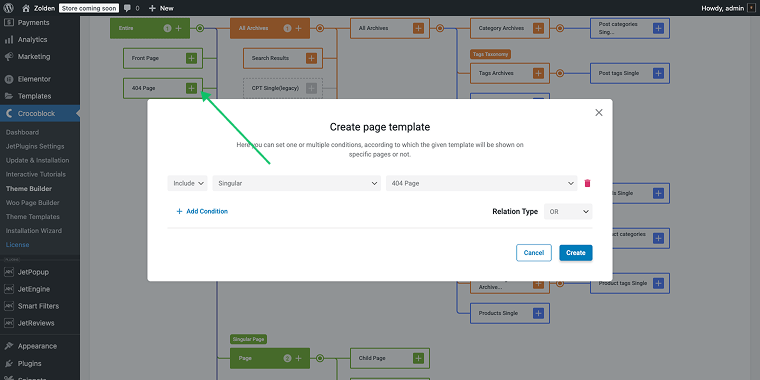Open the Smart Filters sidebar menu
The height and width of the screenshot is (380, 760).
point(40,306)
